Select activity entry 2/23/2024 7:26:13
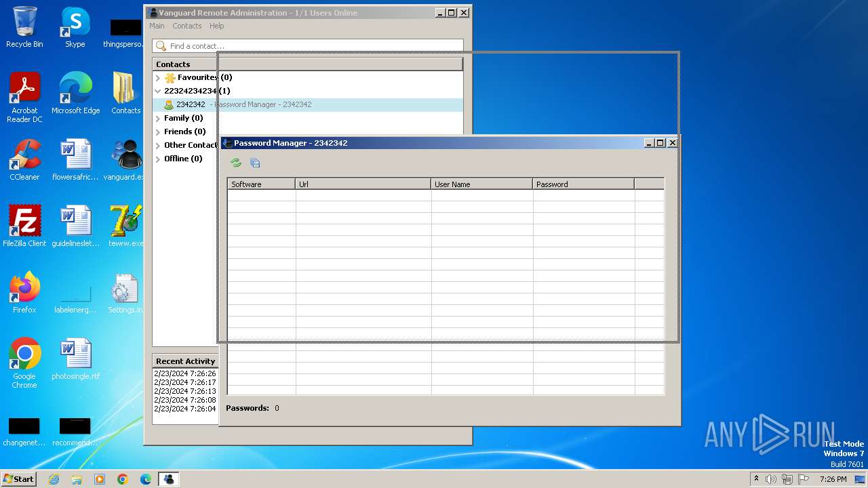The width and height of the screenshot is (868, 488). (185, 391)
